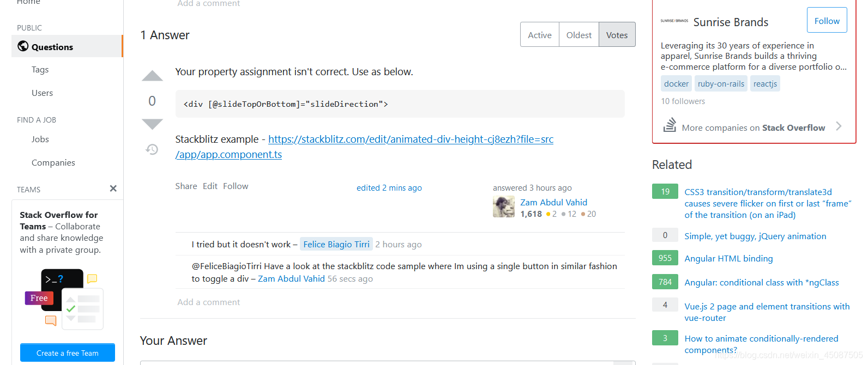Sort answers by Oldest tab
Image resolution: width=868 pixels, height=365 pixels.
pyautogui.click(x=579, y=35)
